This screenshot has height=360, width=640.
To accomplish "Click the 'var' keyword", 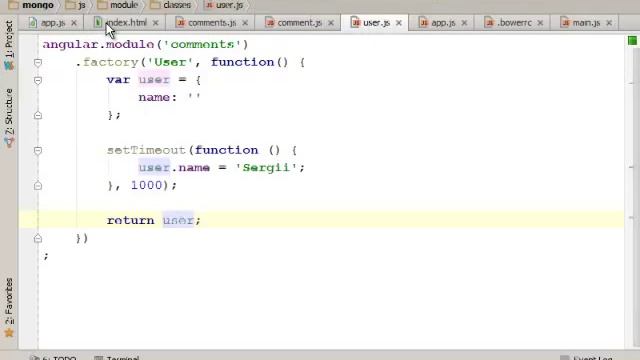I will coord(118,80).
